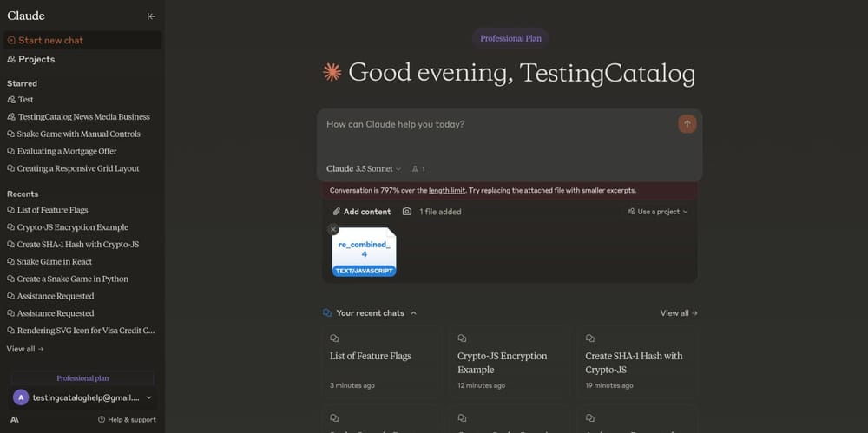Click the Anthropic logo at sidebar bottom
868x433 pixels.
(15, 420)
